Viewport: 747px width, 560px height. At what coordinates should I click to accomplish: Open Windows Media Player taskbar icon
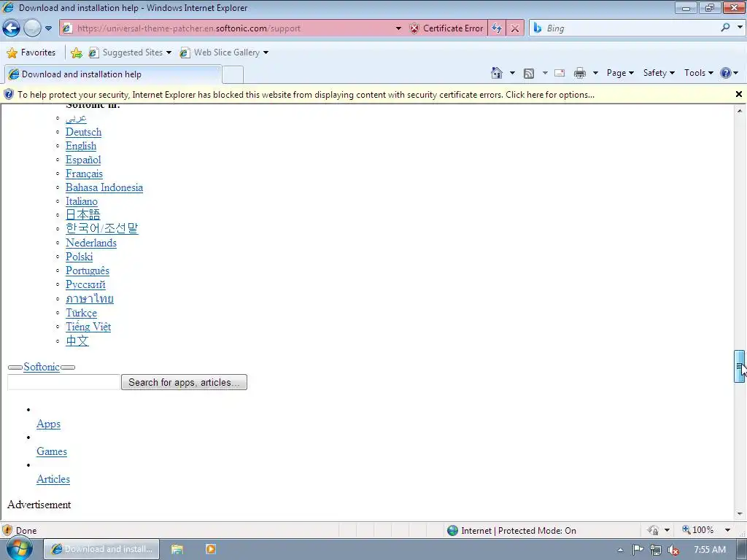[211, 549]
